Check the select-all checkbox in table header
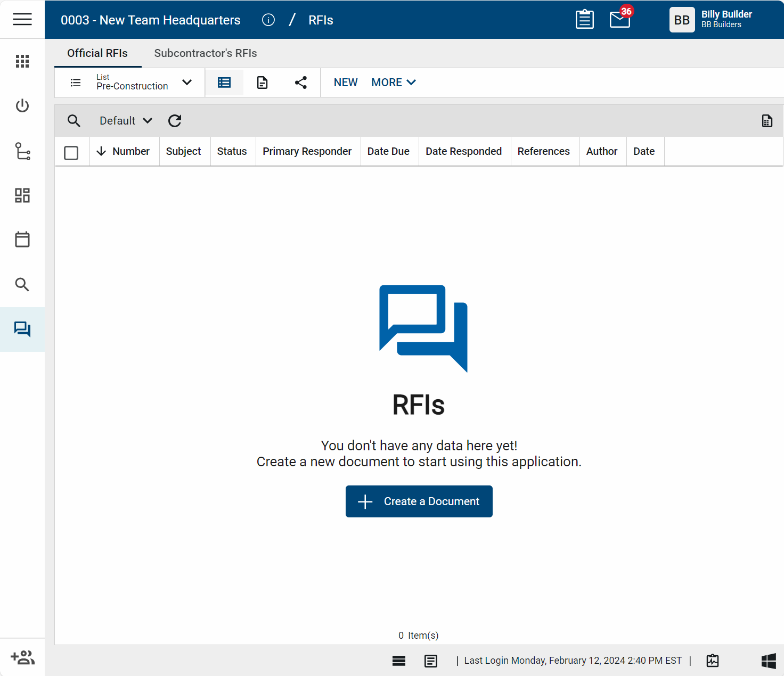The height and width of the screenshot is (676, 784). tap(71, 152)
